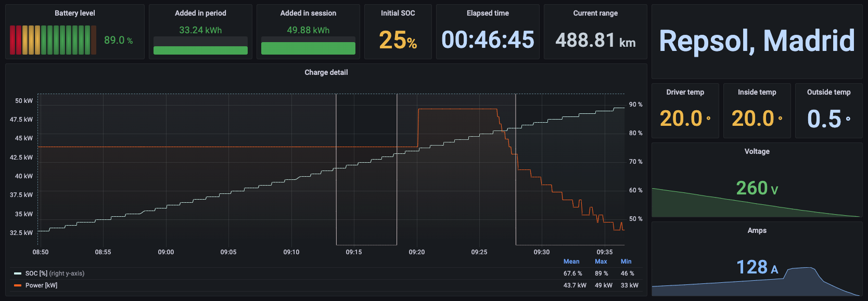Screen dimensions: 868x301
Task: Click the 00:46:45 elapsed time value
Action: (x=488, y=40)
